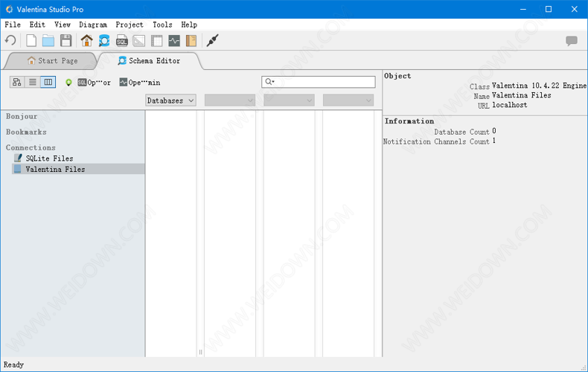Select Bookmarks in the sidebar
Screen dimensions: 588x372
(26, 132)
